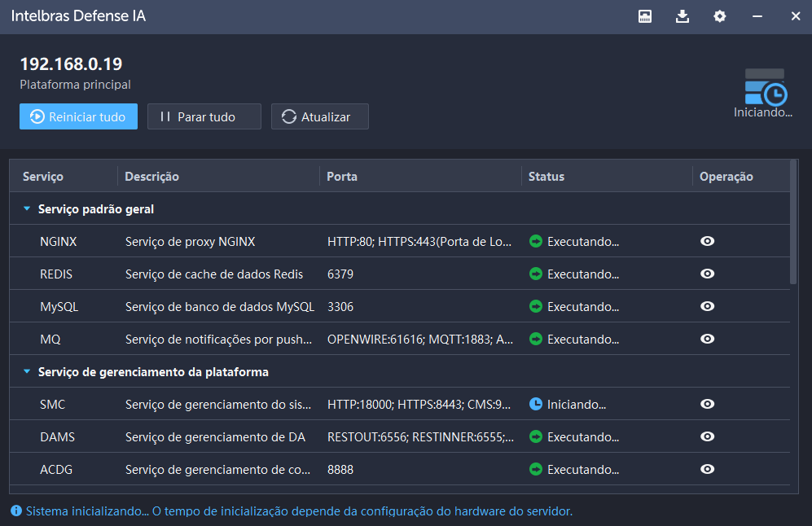Click the server Iniciando status icon
Viewport: 812px width, 526px height.
pos(766,87)
